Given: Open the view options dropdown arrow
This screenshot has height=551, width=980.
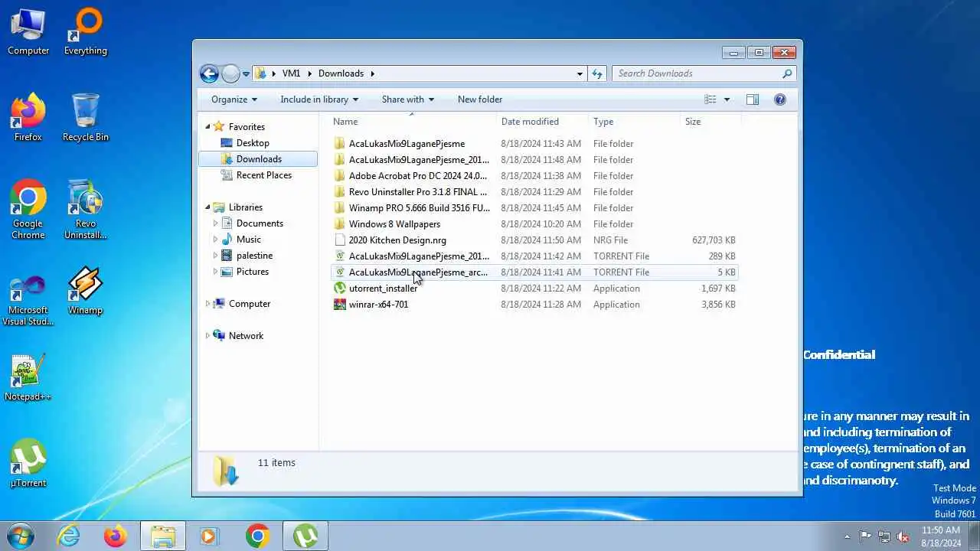Looking at the screenshot, I should click(727, 99).
